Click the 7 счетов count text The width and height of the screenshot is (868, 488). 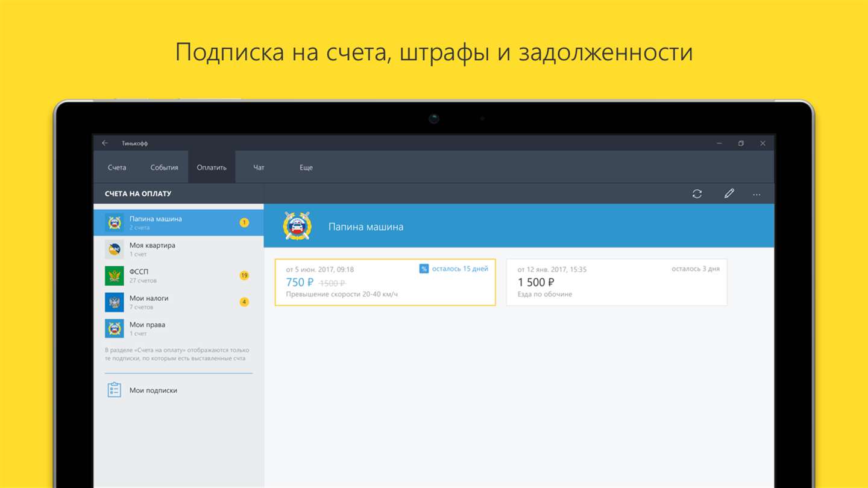(141, 307)
